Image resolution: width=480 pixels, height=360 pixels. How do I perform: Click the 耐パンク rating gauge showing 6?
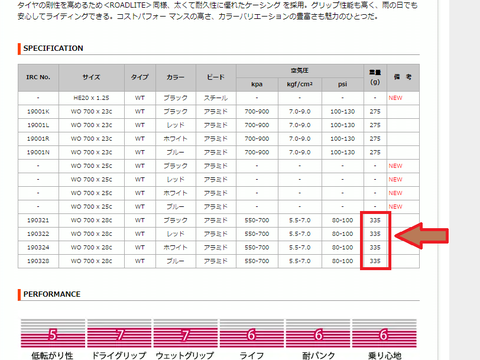pos(318,334)
